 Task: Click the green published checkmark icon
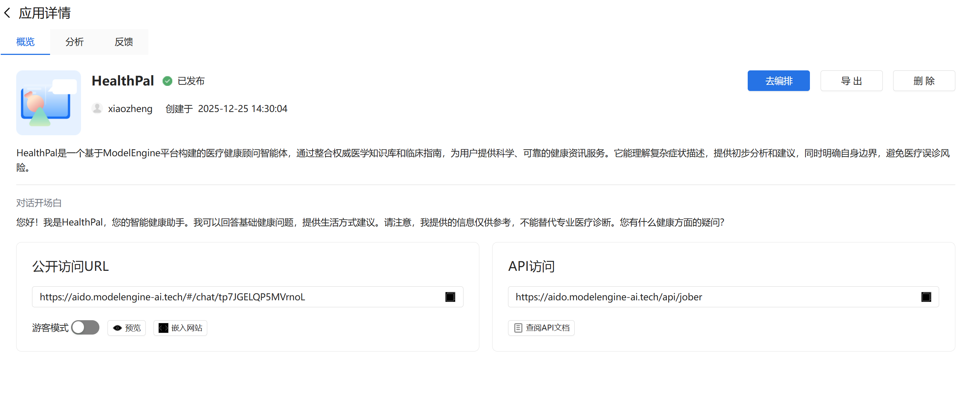[x=168, y=81]
